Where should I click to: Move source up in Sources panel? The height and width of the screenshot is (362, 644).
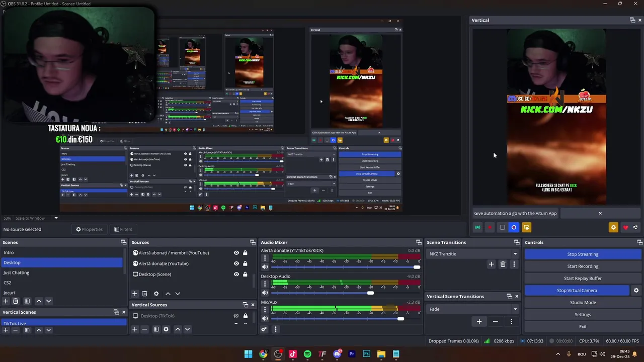point(168,294)
